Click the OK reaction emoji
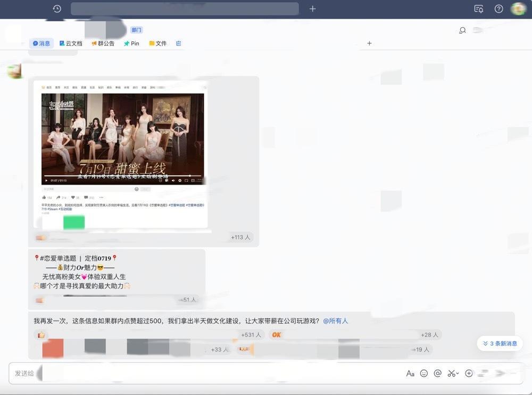532x395 pixels. click(276, 335)
